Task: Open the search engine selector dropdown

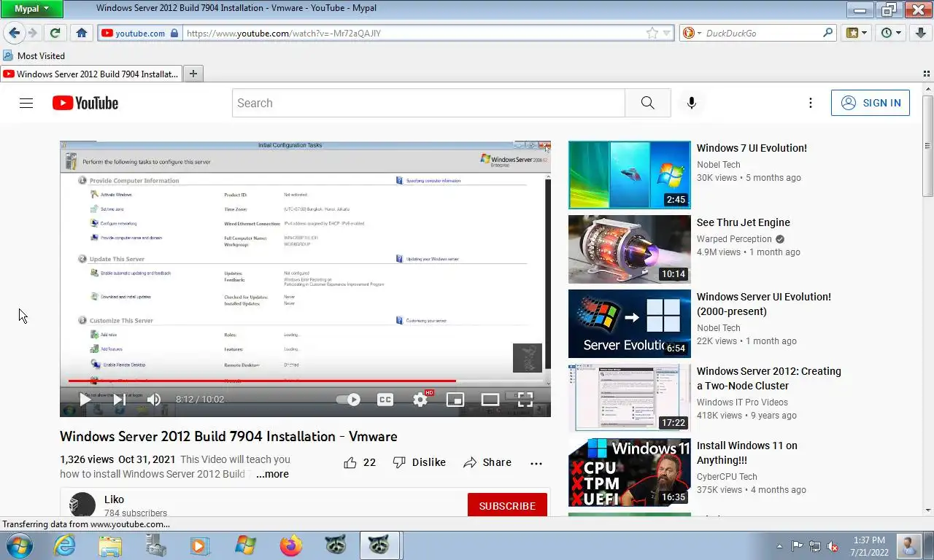Action: (691, 33)
